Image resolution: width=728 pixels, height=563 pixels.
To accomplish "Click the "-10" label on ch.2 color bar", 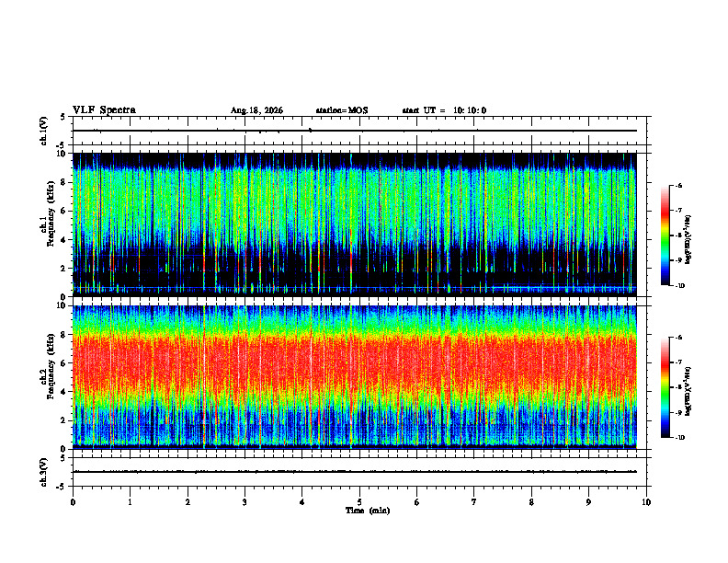I will 680,438.
